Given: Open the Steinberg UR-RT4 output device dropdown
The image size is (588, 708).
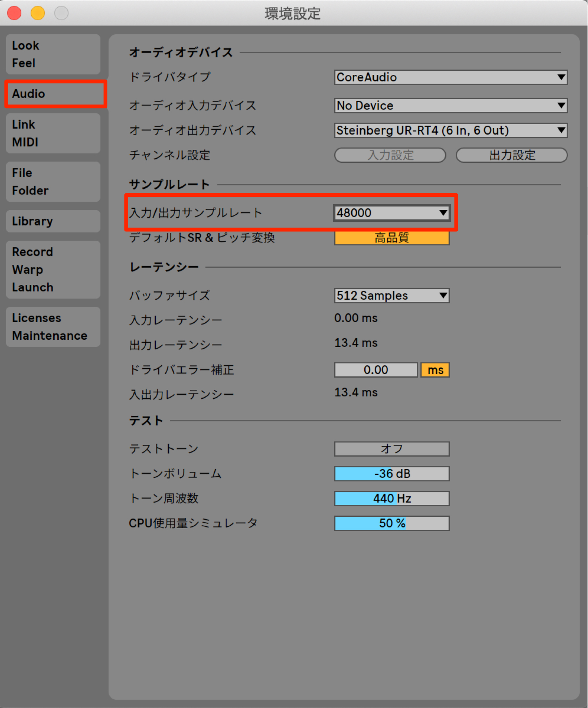Looking at the screenshot, I should click(451, 131).
